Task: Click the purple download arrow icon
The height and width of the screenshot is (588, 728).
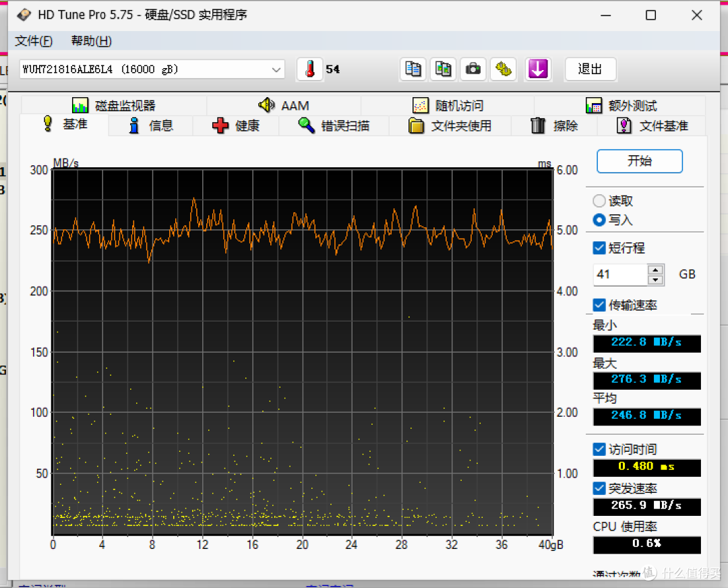Action: pos(538,69)
